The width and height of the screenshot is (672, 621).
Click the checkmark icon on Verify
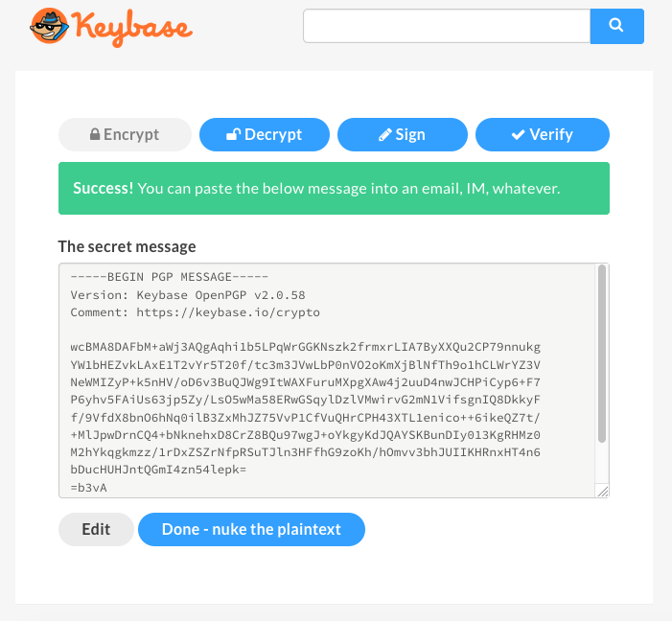(519, 134)
